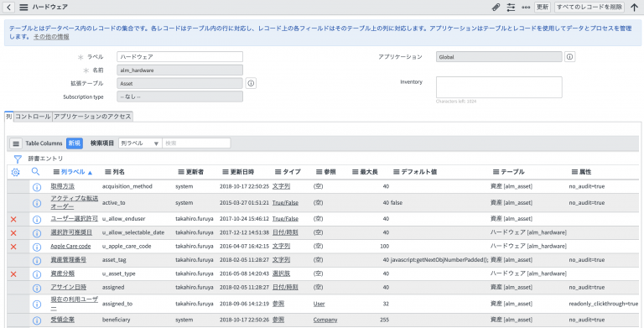Open the Subscription type dropdown
Image resolution: width=644 pixels, height=328 pixels.
(180, 96)
